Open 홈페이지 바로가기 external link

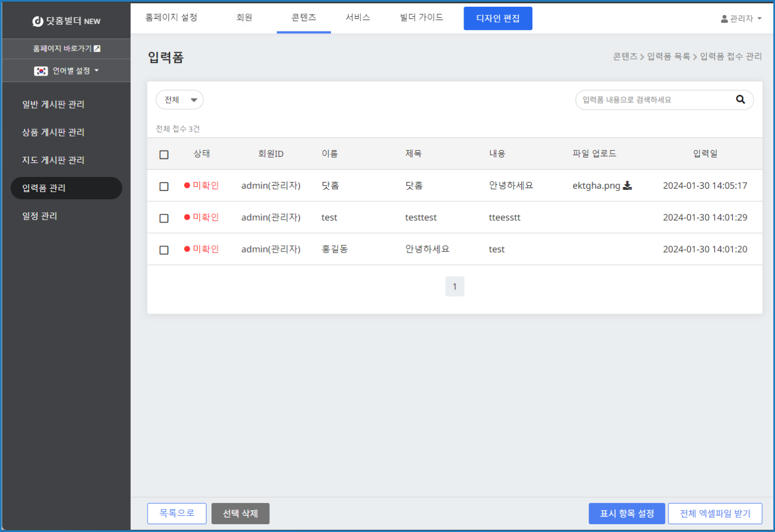pos(66,49)
